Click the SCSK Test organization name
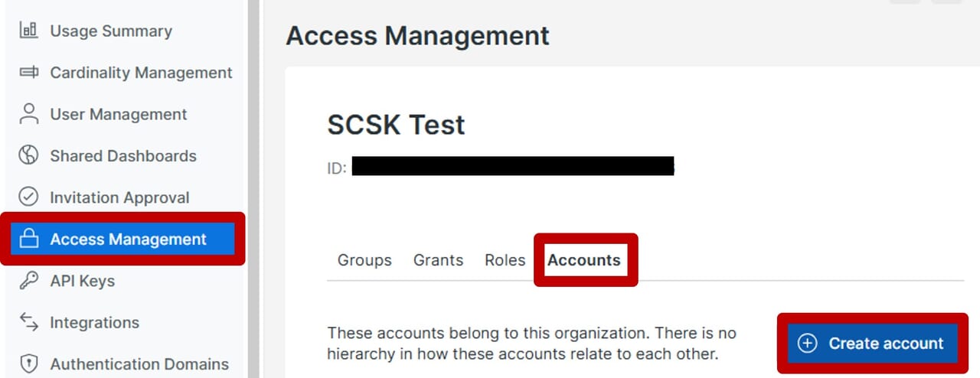The image size is (980, 378). pyautogui.click(x=396, y=125)
